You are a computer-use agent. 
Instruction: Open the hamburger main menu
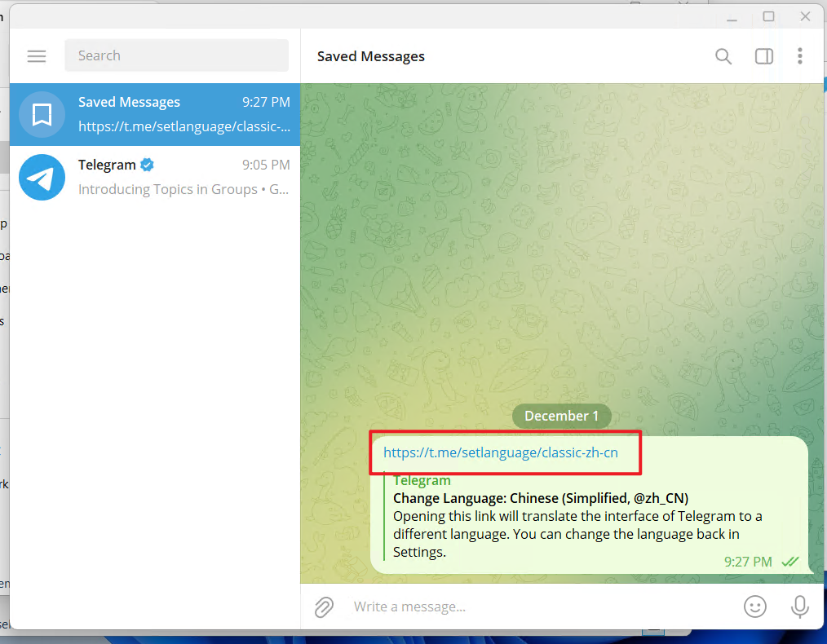click(x=37, y=56)
